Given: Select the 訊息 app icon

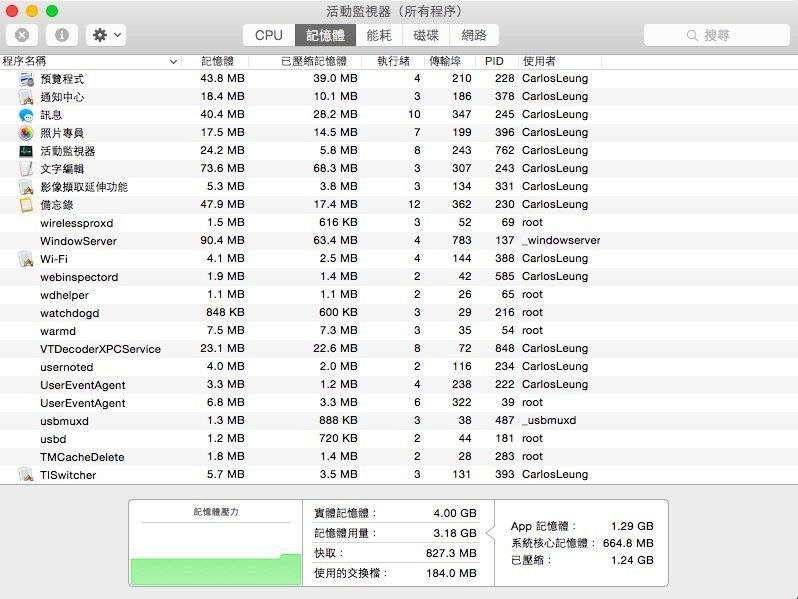Looking at the screenshot, I should tap(26, 115).
